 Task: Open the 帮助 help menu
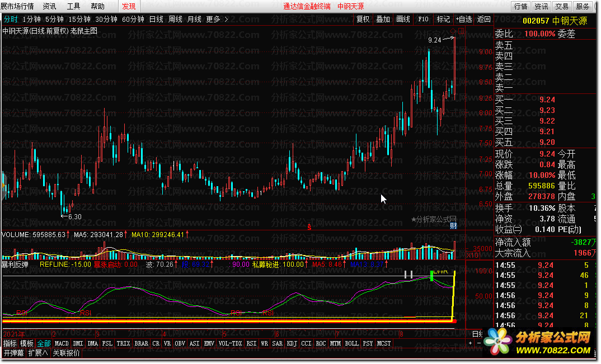[x=98, y=6]
